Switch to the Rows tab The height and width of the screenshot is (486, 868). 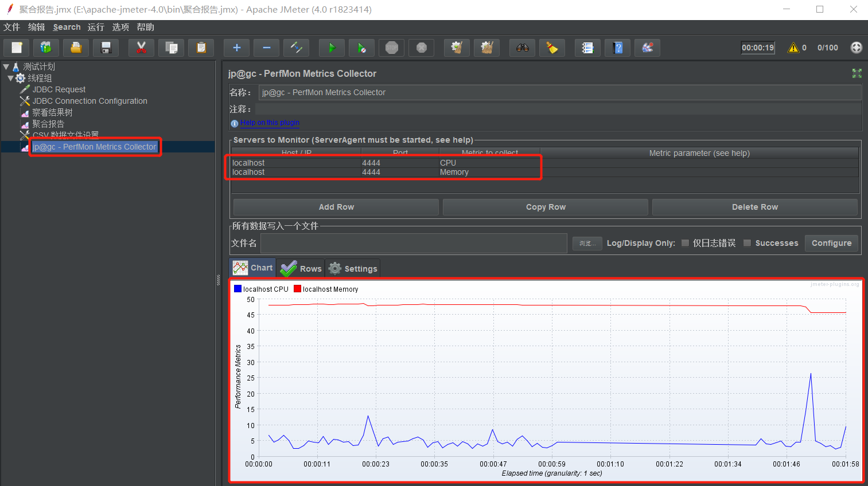tap(301, 268)
